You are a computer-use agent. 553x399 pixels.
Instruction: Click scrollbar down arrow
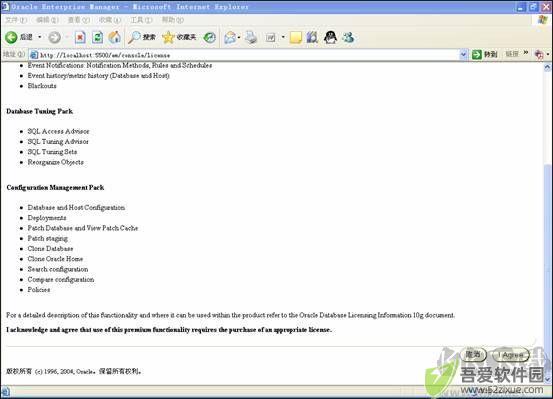pyautogui.click(x=547, y=379)
